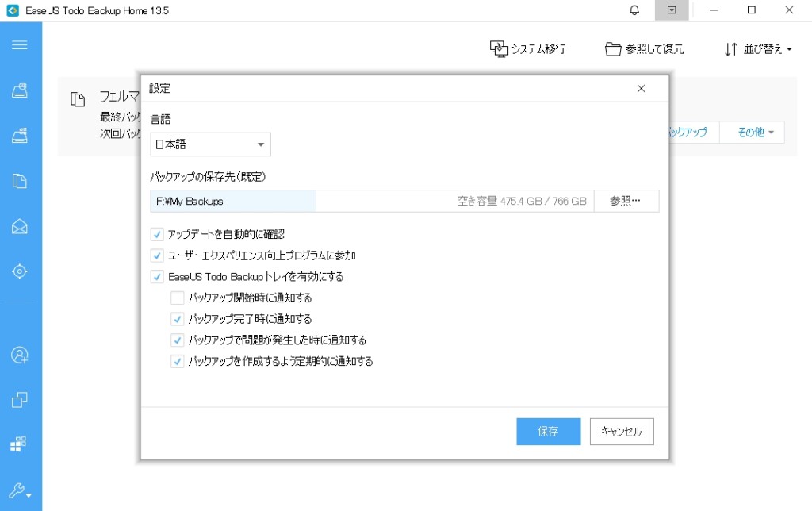Click the バックアップの保存先(既定) label

(208, 177)
